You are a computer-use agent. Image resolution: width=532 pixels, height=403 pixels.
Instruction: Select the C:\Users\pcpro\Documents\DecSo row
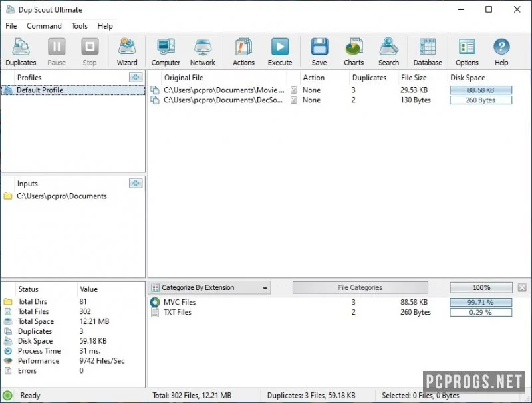click(339, 100)
